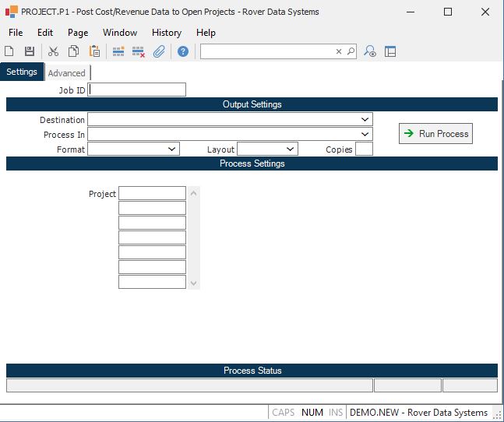Open Help via the question mark icon
Viewport: 504px width, 422px height.
pos(183,51)
